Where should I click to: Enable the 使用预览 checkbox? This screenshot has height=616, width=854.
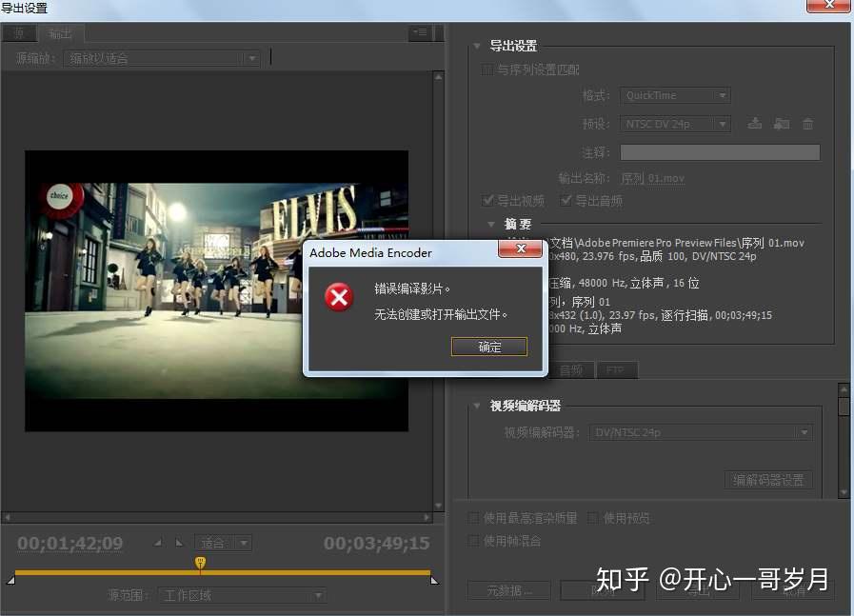click(x=593, y=518)
